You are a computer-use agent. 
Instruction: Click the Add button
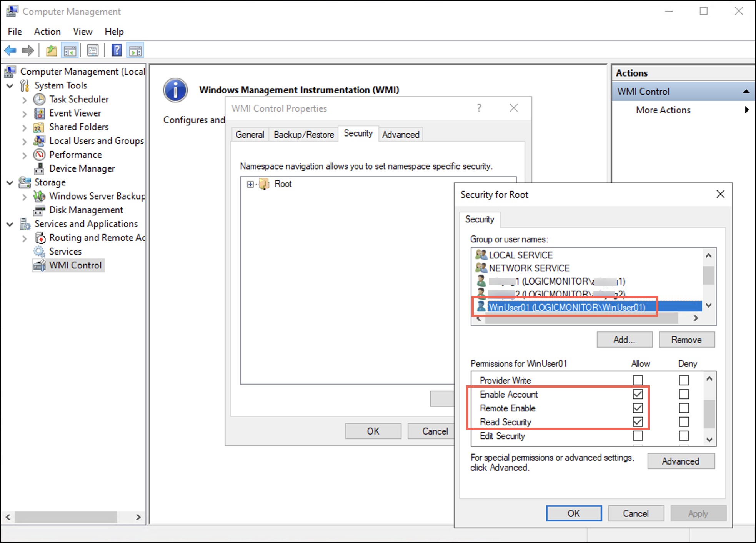[624, 340]
